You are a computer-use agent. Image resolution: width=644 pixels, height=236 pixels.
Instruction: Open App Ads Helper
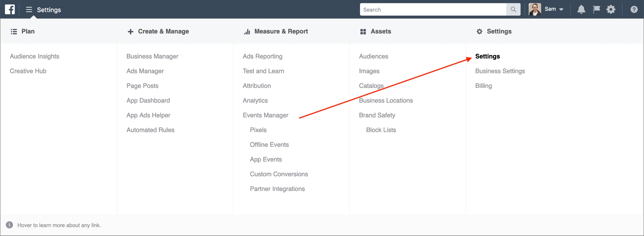(x=148, y=115)
